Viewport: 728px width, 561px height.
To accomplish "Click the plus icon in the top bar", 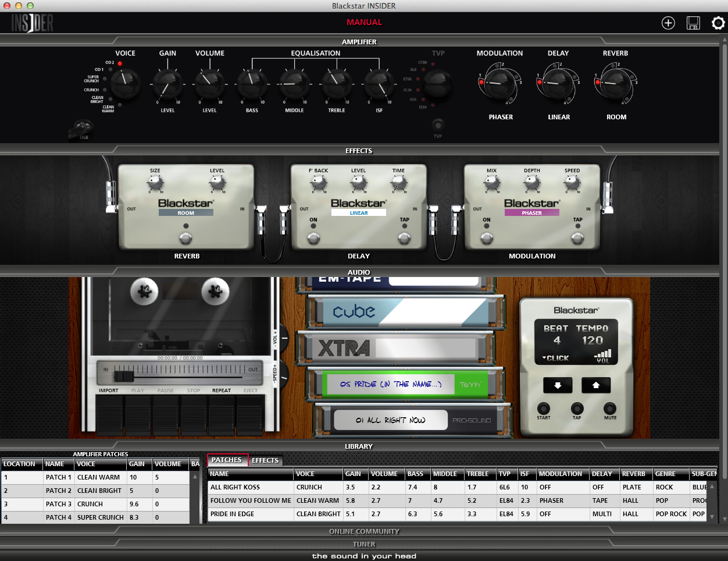I will (x=668, y=23).
